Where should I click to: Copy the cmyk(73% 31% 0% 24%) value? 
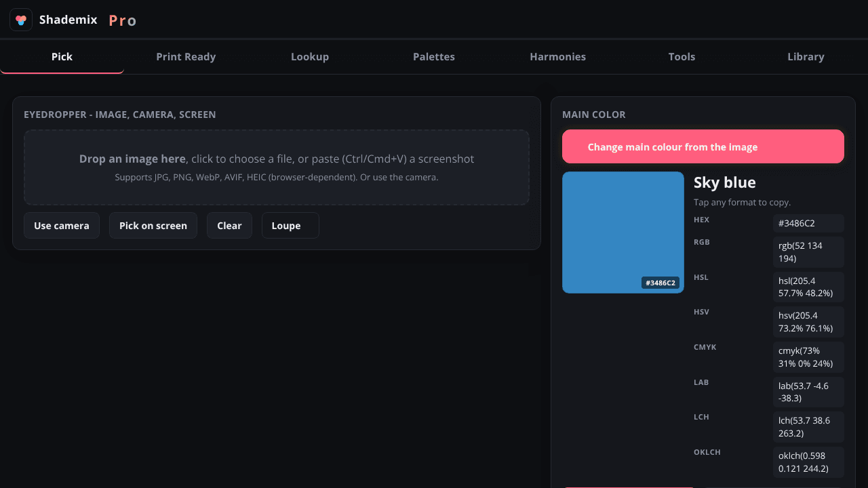[x=808, y=357]
